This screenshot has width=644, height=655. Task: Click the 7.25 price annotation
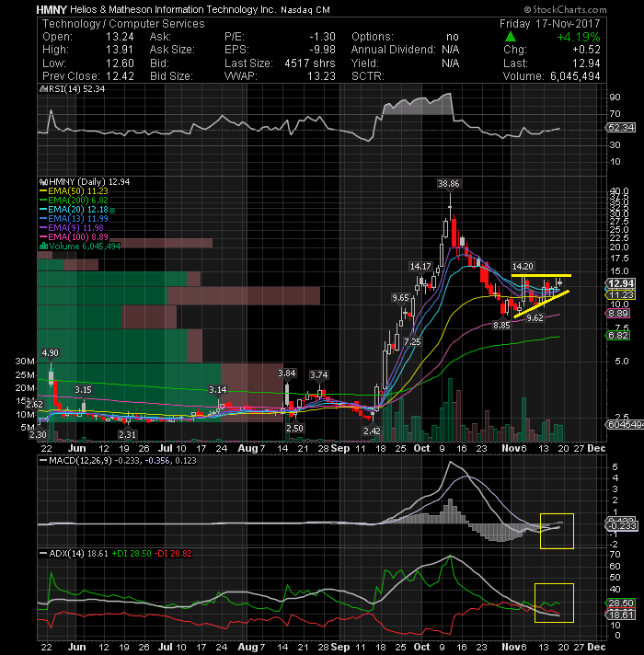[413, 341]
